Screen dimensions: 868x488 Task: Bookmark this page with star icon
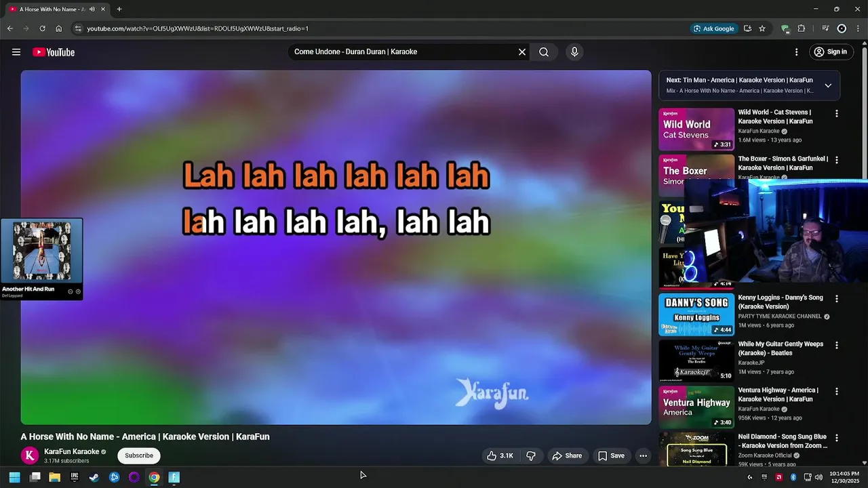762,28
